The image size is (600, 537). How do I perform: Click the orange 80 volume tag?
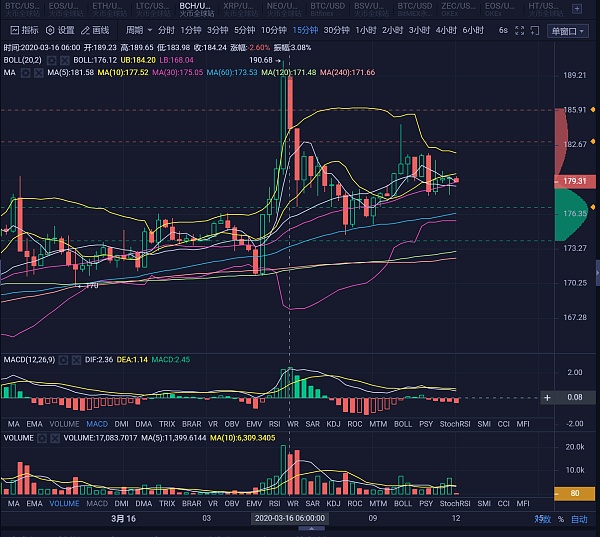coord(575,493)
